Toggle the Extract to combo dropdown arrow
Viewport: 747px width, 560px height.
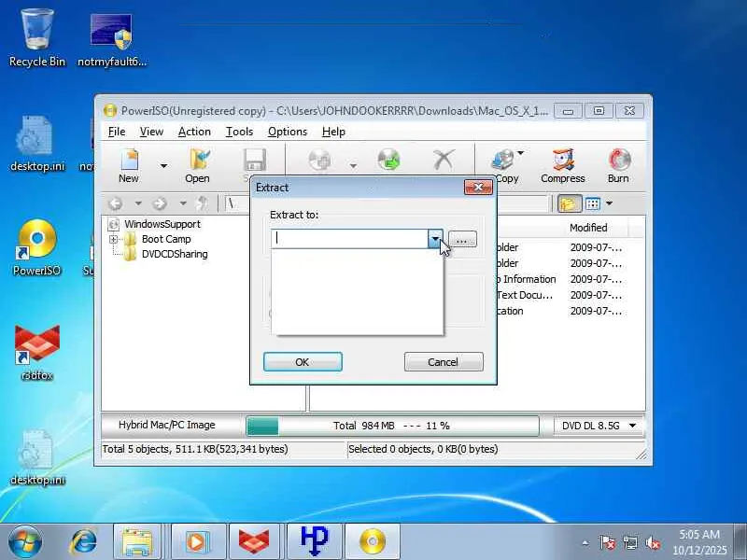click(x=435, y=239)
